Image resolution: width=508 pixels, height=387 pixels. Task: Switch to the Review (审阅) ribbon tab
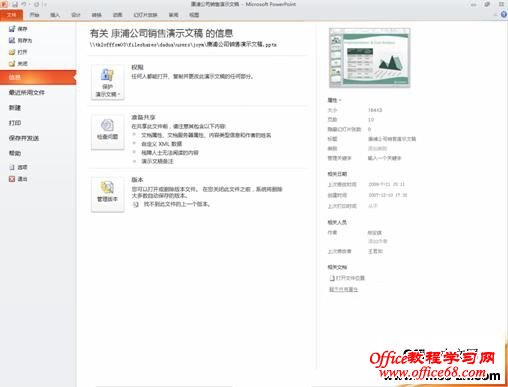pos(173,15)
